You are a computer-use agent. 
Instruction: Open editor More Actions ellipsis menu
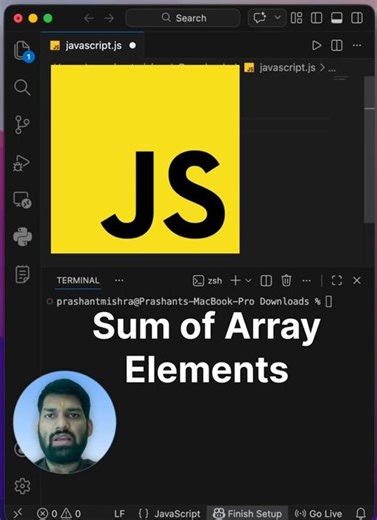pos(357,45)
